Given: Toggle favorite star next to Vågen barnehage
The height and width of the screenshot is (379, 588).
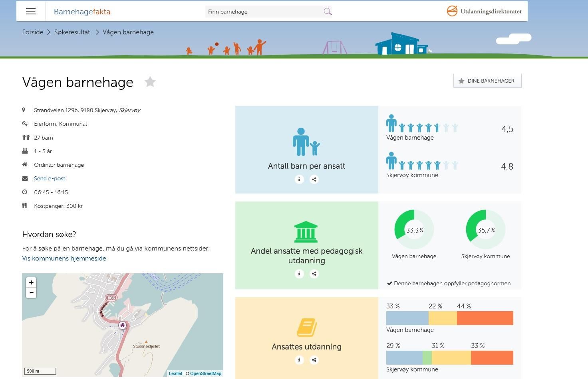Looking at the screenshot, I should [x=150, y=82].
